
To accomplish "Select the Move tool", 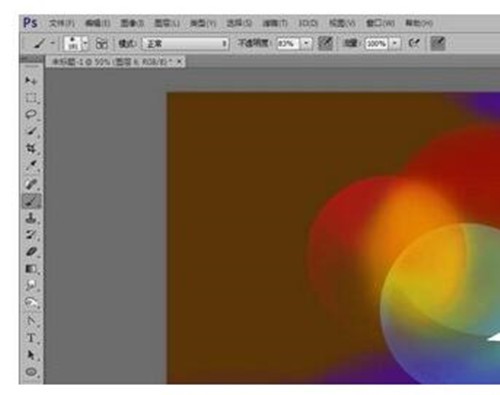I will coord(31,80).
